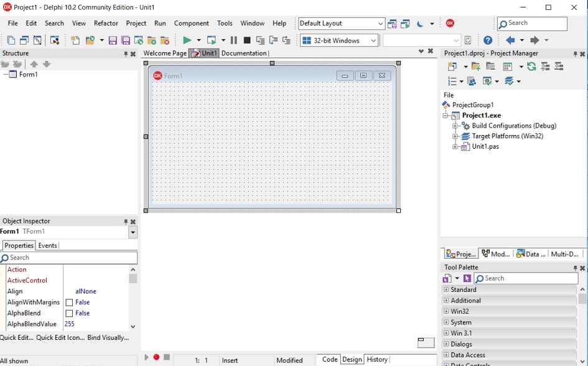Click Project Manager green Refresh icon
Screen dimensions: 588x366
coord(531,67)
